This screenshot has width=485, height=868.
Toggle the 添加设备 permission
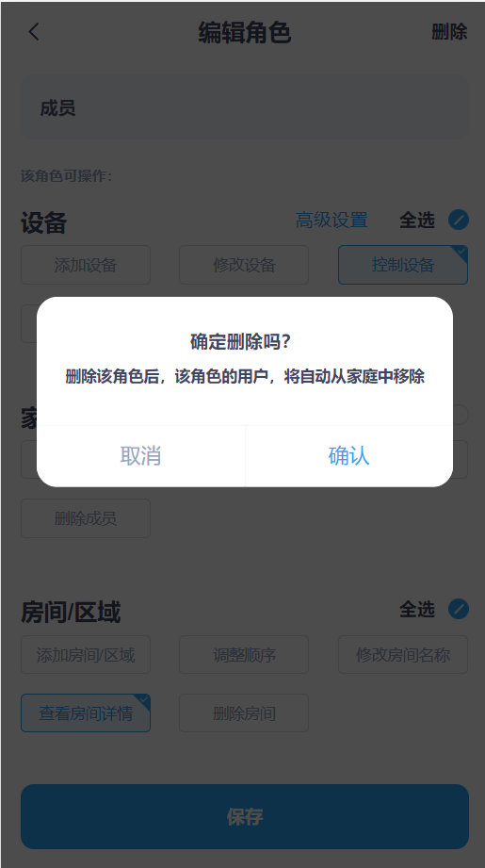[86, 265]
